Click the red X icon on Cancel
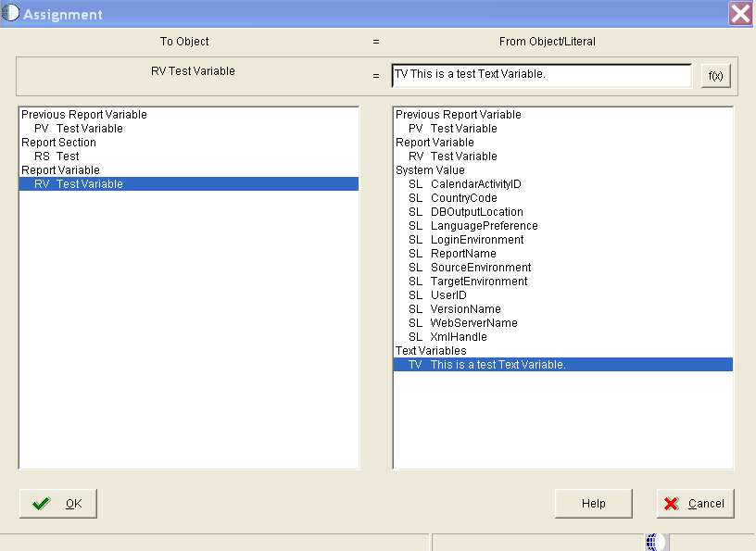Screen dimensions: 756x551 point(672,503)
